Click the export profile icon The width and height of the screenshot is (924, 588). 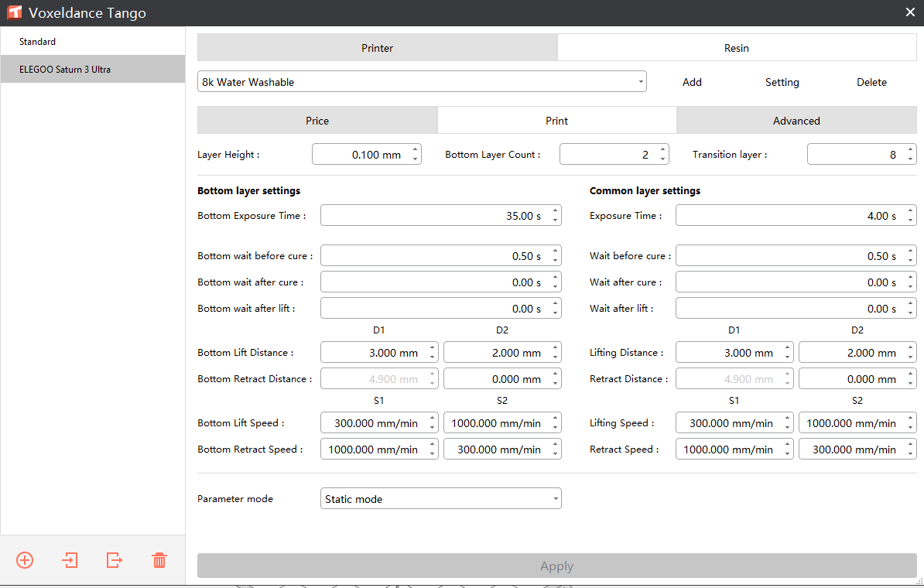pyautogui.click(x=115, y=559)
